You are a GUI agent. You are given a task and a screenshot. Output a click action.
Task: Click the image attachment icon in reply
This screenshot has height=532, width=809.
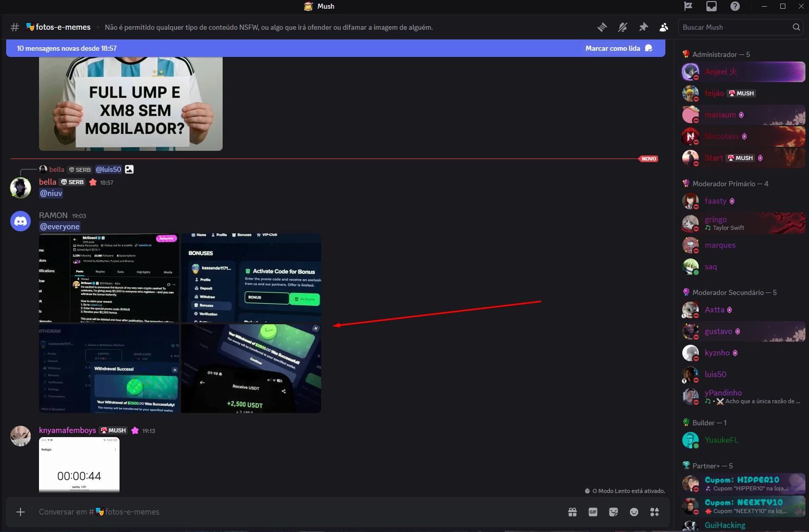tap(129, 169)
